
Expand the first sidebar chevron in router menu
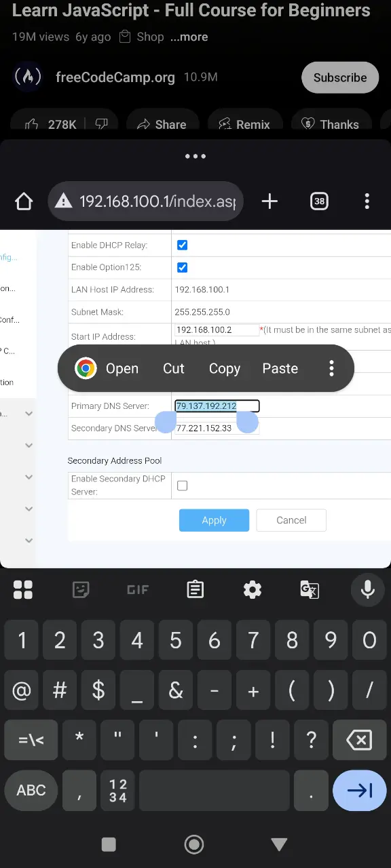[29, 413]
